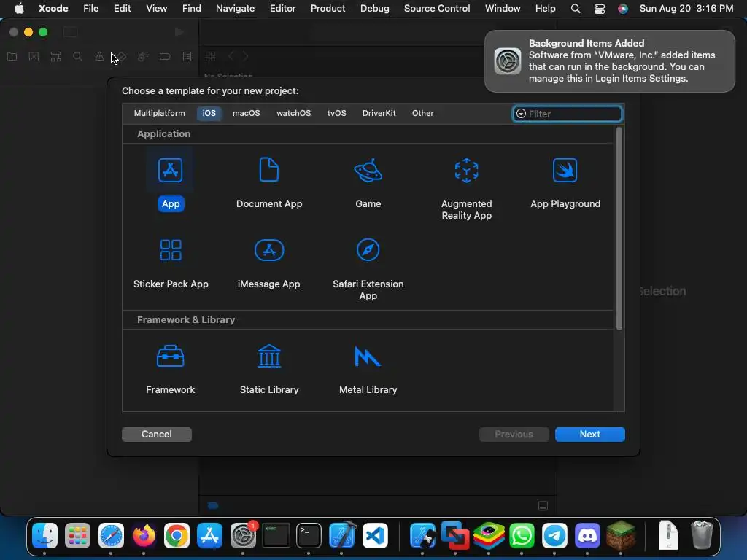Toggle the navigator sidebar in Xcode toolbar
The image size is (747, 560).
pyautogui.click(x=71, y=32)
